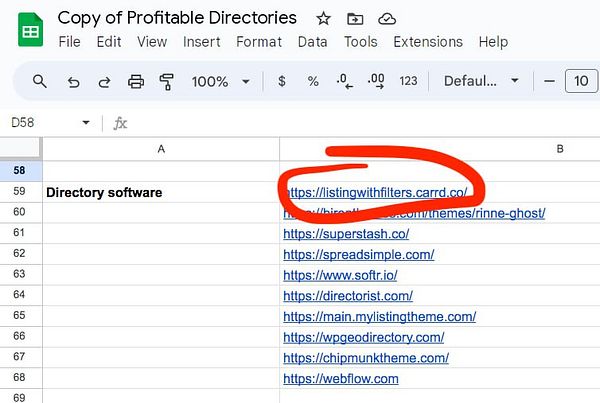Open the Tools menu
This screenshot has height=403, width=600.
360,42
